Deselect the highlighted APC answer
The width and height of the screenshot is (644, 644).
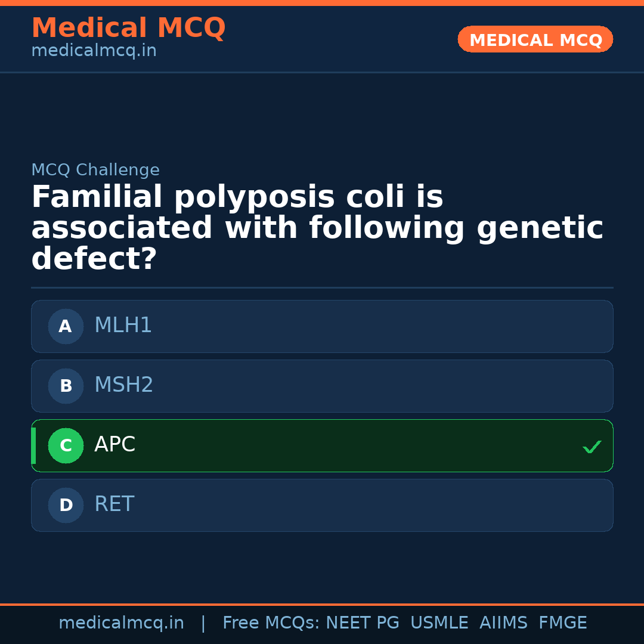(322, 445)
